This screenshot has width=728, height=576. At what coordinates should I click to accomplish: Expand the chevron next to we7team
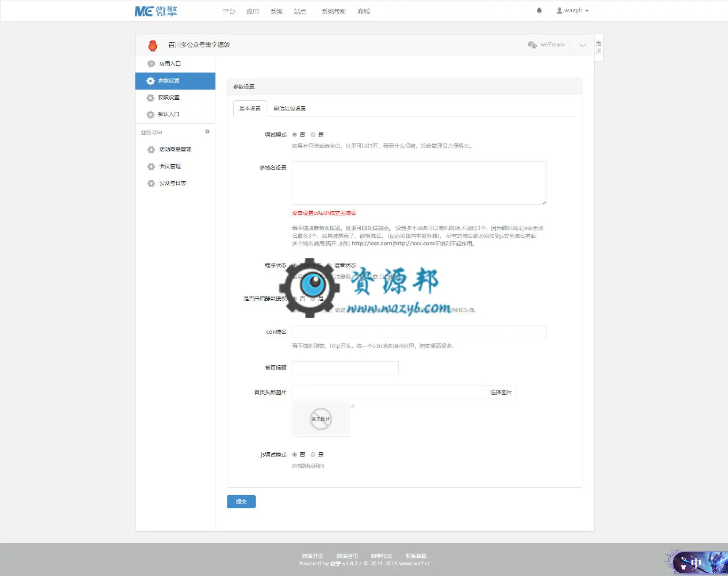click(x=582, y=45)
